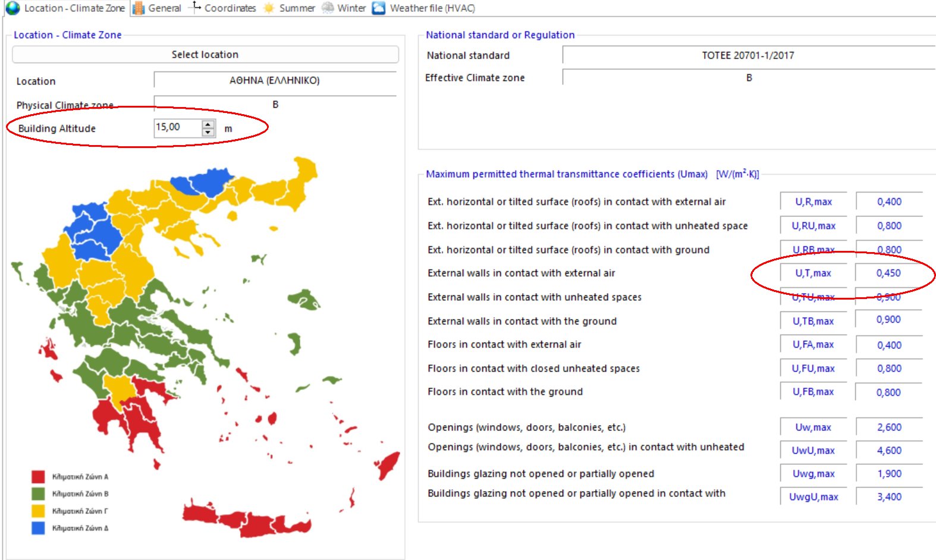This screenshot has width=936, height=560.
Task: Click the yellow Zone Γ legend swatch
Action: pos(38,511)
